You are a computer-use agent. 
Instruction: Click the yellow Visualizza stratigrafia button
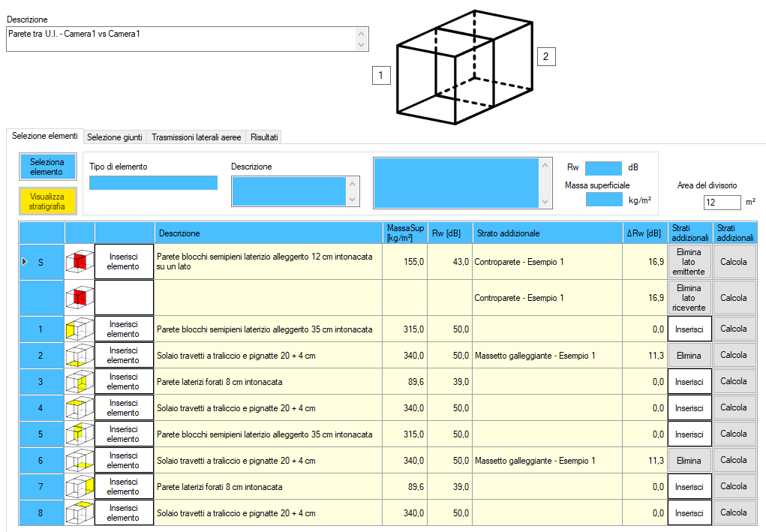(x=47, y=201)
